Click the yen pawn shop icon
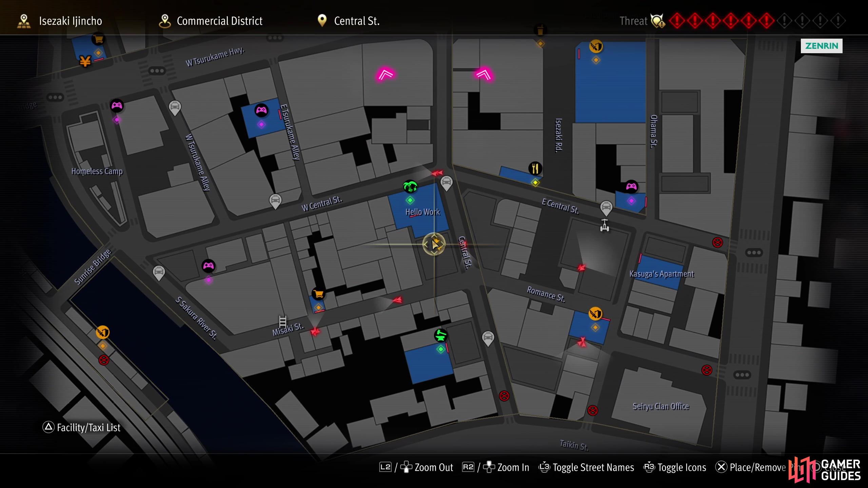 pos(85,61)
